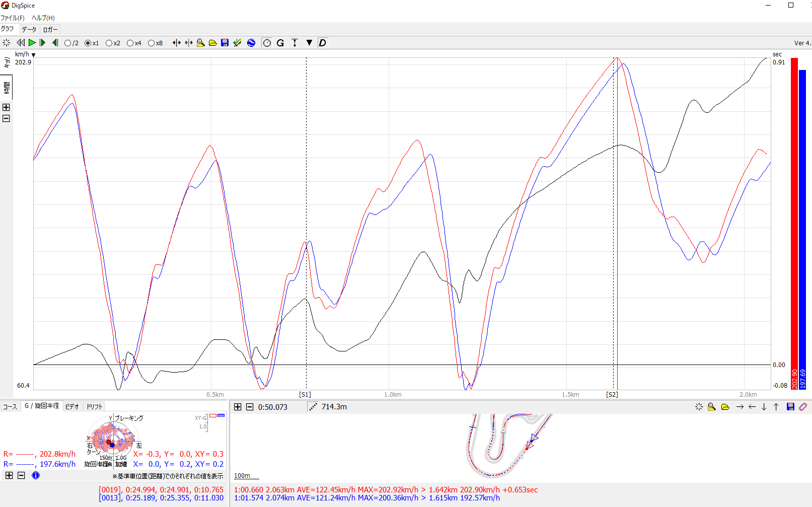The image size is (812, 507).
Task: Click the G-force 'G' toolbar icon
Action: pos(280,43)
